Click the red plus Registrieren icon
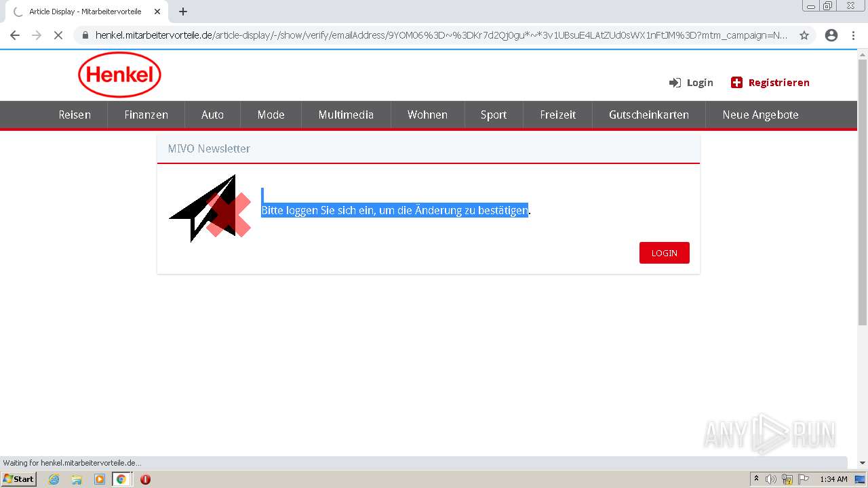 point(736,83)
